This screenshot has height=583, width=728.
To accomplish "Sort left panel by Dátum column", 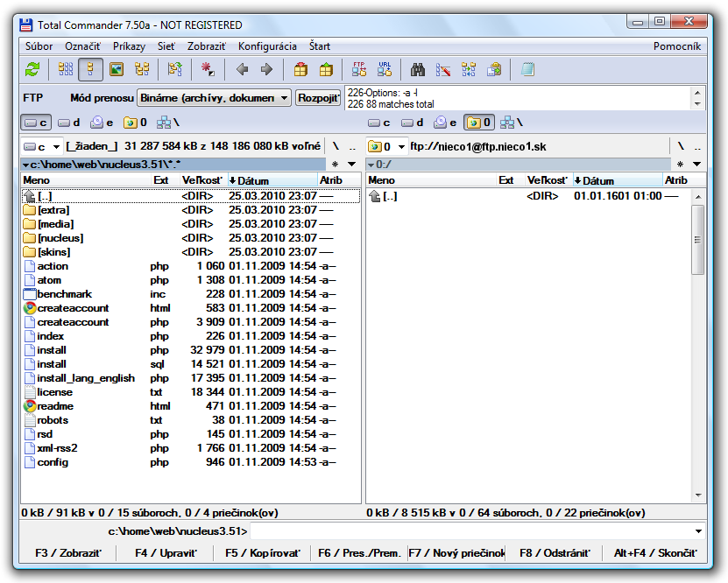I will coord(272,180).
